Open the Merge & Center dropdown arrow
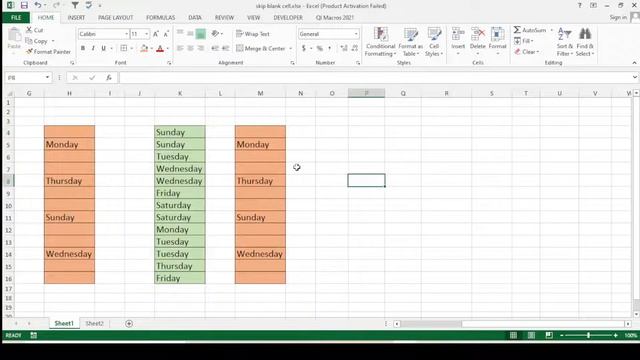640x360 pixels. pos(291,48)
